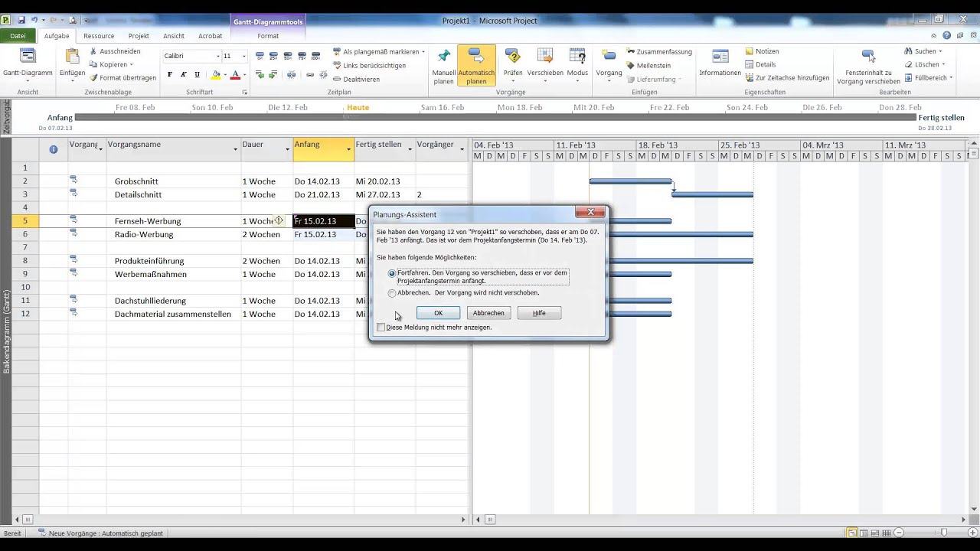Open the Datei tab

pos(18,36)
